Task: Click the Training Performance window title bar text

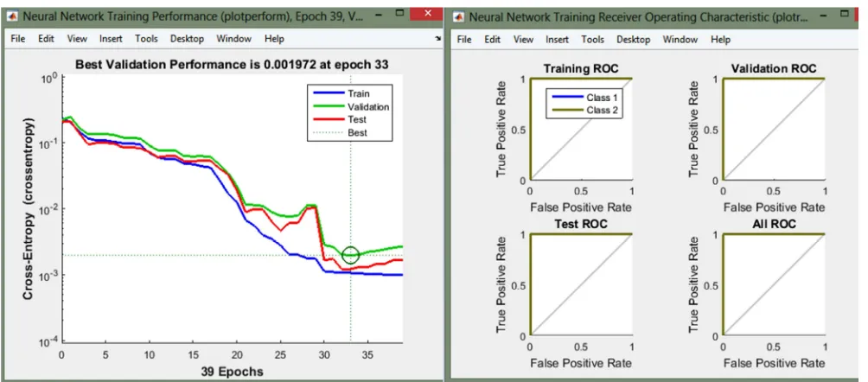Action: pos(193,16)
